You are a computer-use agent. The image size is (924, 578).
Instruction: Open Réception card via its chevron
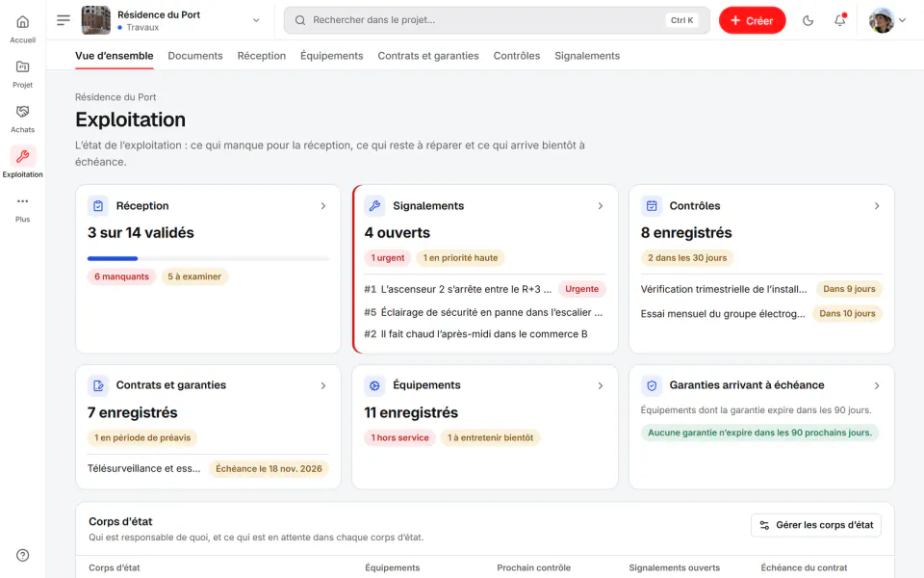tap(323, 206)
